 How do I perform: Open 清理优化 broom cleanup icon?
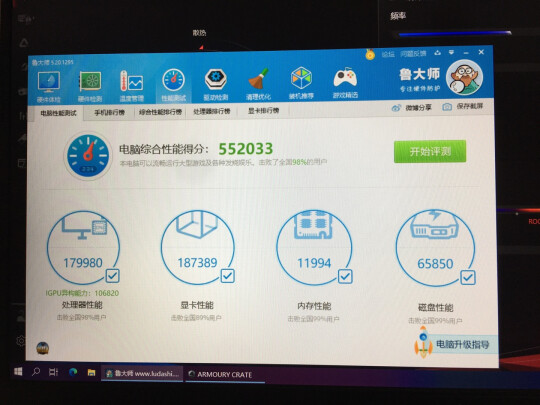(x=258, y=84)
